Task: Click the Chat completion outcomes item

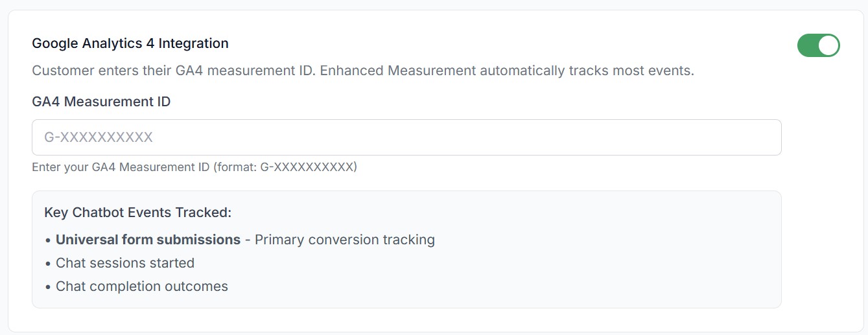Action: pyautogui.click(x=142, y=286)
